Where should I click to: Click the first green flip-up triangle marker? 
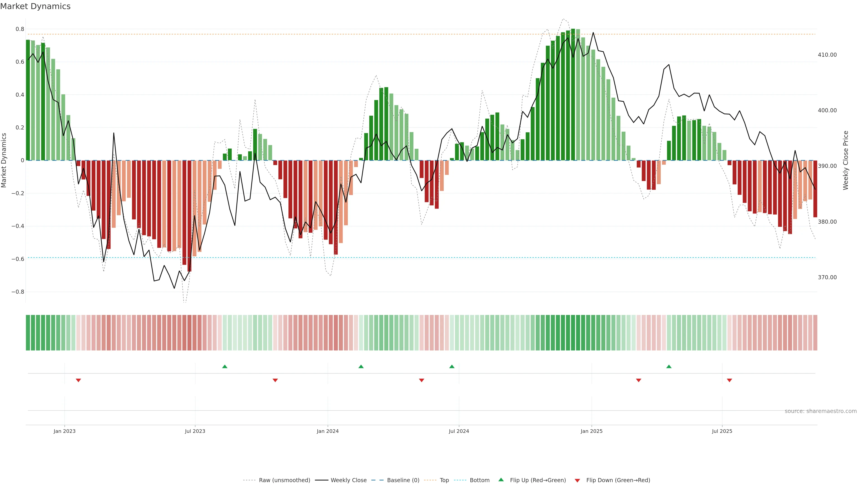(225, 366)
